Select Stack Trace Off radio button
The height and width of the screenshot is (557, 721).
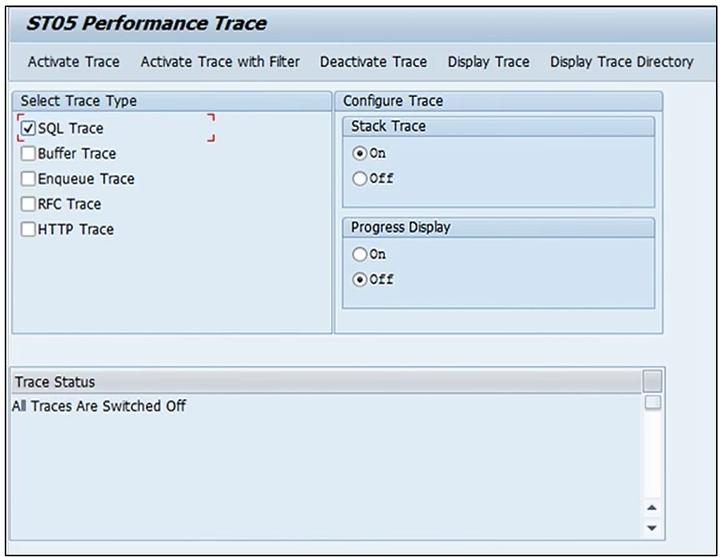tap(360, 179)
